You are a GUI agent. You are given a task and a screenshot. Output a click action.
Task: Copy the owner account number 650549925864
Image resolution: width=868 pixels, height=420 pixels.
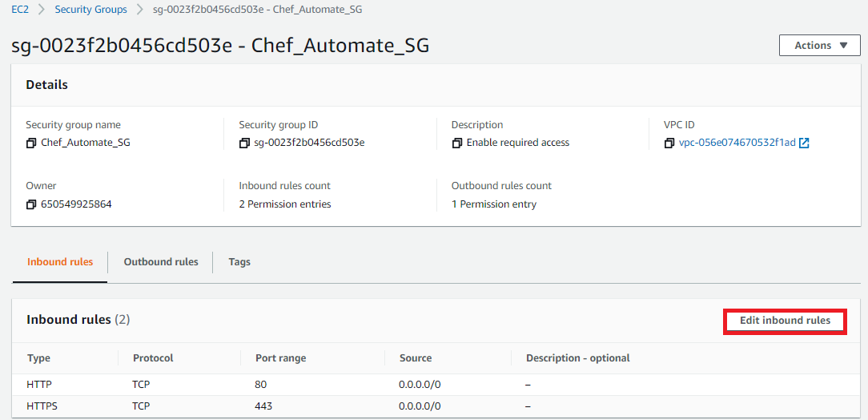[31, 204]
